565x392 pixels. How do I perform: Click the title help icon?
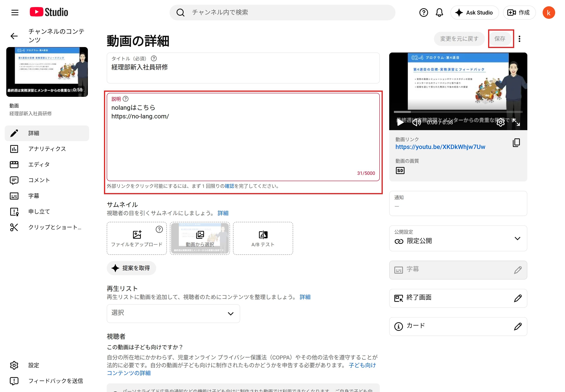click(x=154, y=58)
